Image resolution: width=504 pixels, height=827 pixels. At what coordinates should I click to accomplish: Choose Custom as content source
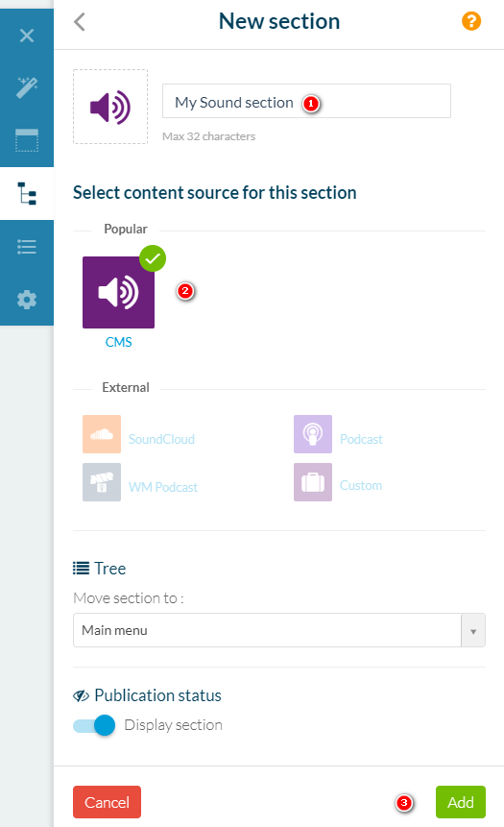click(x=338, y=482)
